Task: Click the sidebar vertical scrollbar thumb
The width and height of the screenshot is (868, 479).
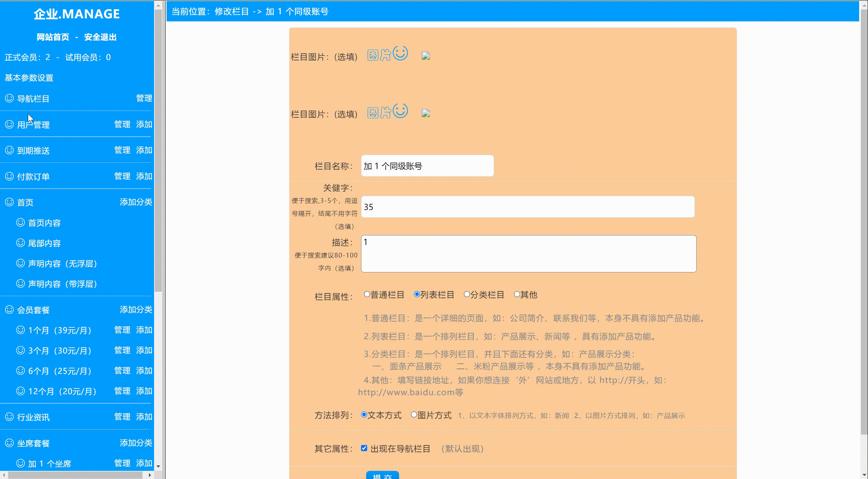Action: tap(158, 150)
